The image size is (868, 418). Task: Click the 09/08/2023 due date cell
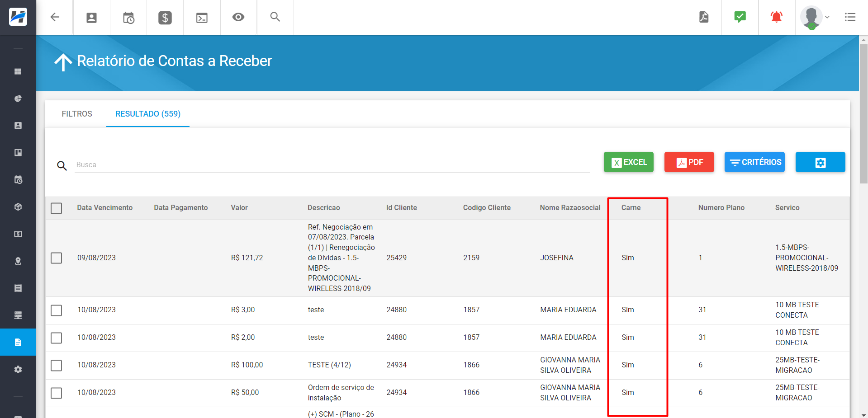(96, 258)
